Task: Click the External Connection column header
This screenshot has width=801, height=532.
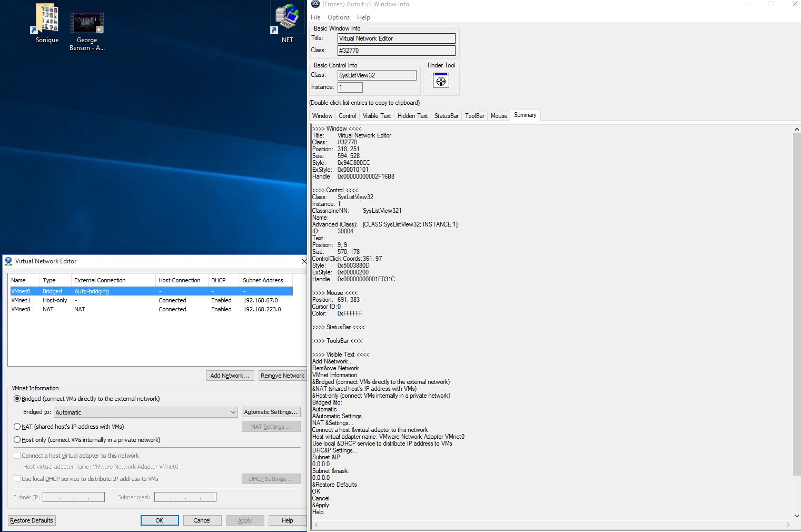Action: pyautogui.click(x=113, y=280)
